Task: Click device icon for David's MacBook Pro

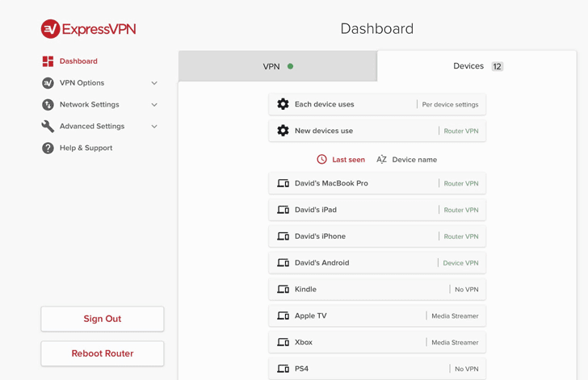Action: click(x=283, y=183)
